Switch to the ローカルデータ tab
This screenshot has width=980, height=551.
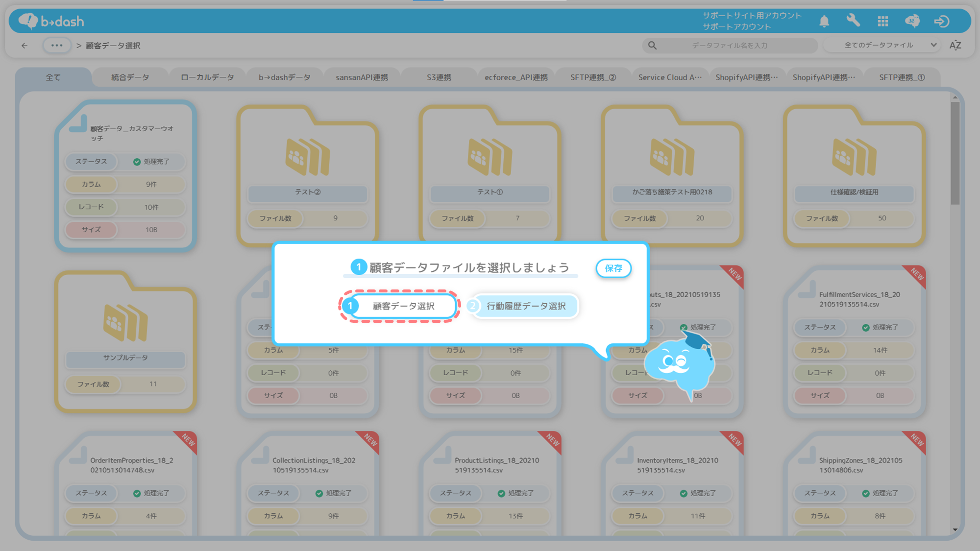pos(207,77)
